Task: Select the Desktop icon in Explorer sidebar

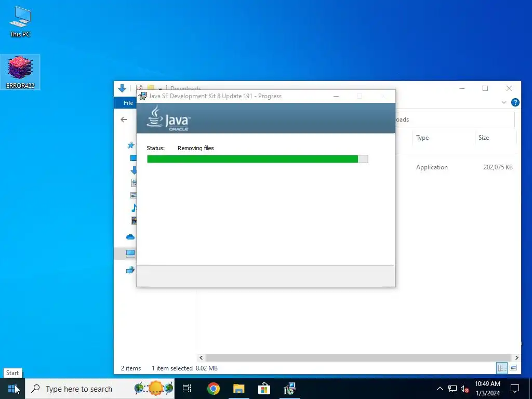Action: 134,158
